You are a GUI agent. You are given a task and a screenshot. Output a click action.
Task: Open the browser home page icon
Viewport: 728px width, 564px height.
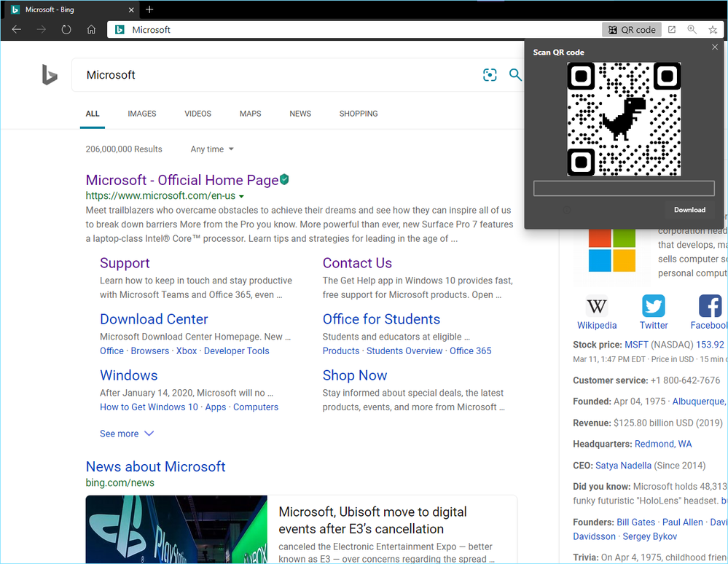[x=92, y=30]
